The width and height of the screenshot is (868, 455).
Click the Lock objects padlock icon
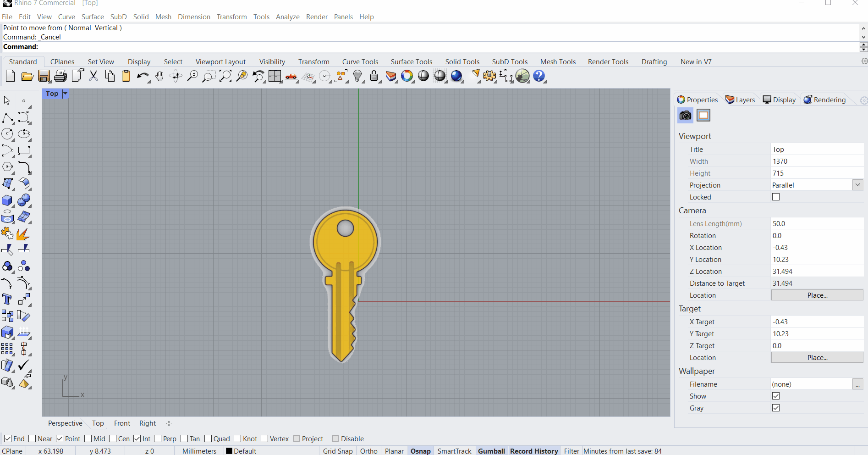pos(374,76)
